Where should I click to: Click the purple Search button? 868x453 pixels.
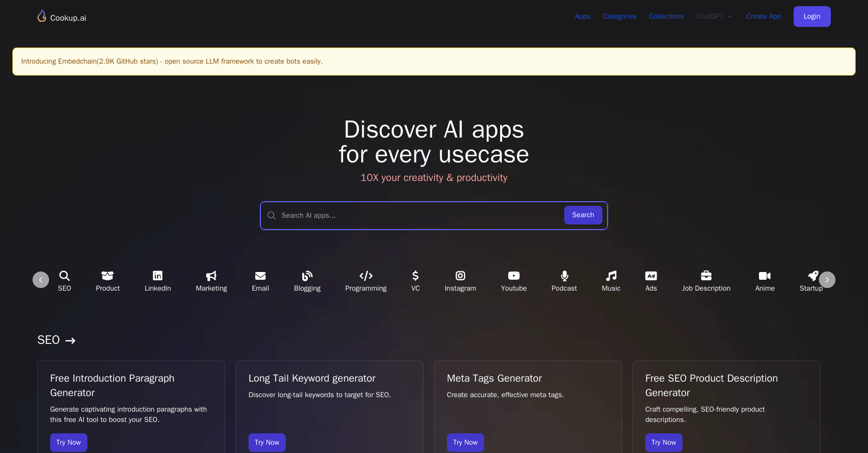pos(583,215)
